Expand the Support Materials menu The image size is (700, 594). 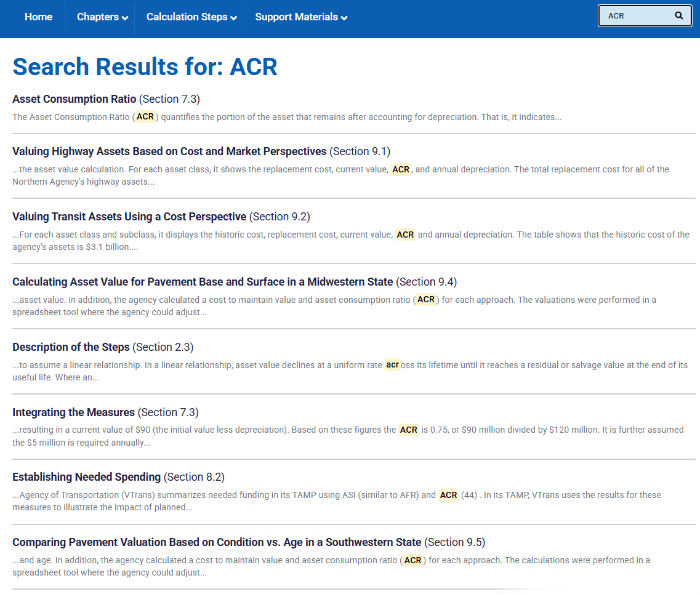(297, 17)
